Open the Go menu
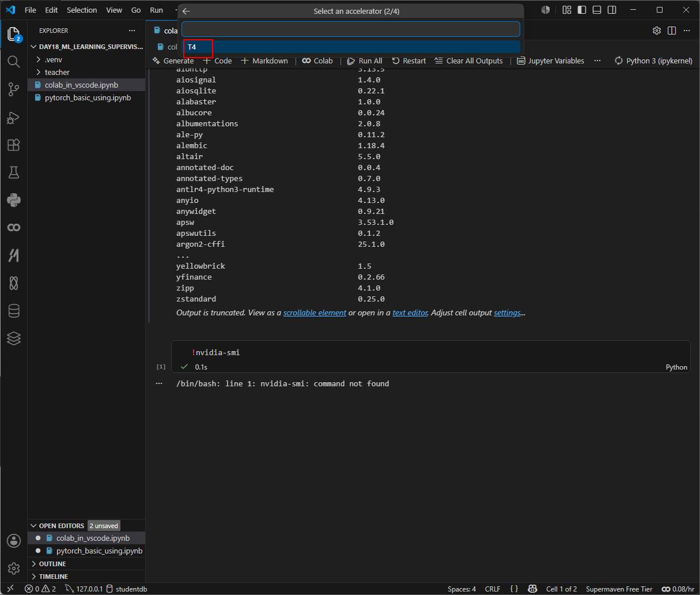The image size is (700, 595). click(136, 10)
